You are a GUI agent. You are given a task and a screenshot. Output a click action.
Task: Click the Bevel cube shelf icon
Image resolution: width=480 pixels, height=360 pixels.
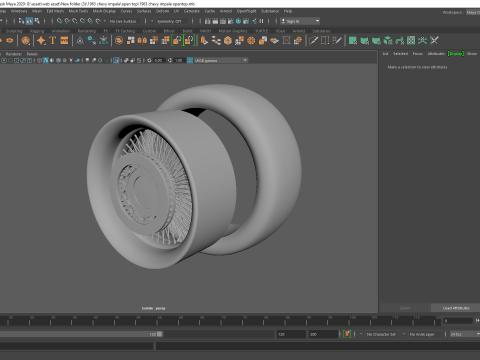228,41
